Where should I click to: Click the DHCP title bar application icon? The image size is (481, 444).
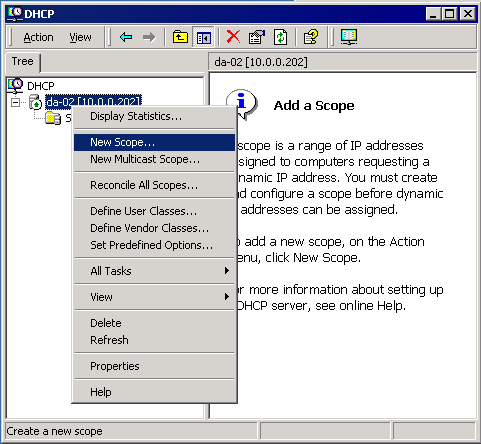[x=15, y=14]
